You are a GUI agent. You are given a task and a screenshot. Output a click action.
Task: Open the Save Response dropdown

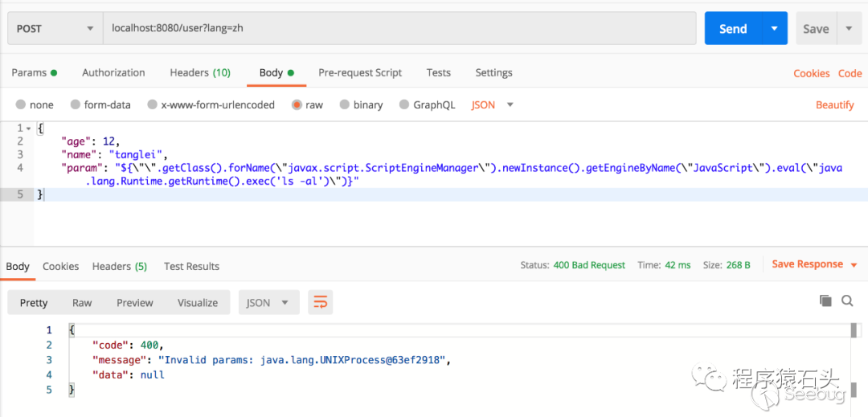pos(814,264)
